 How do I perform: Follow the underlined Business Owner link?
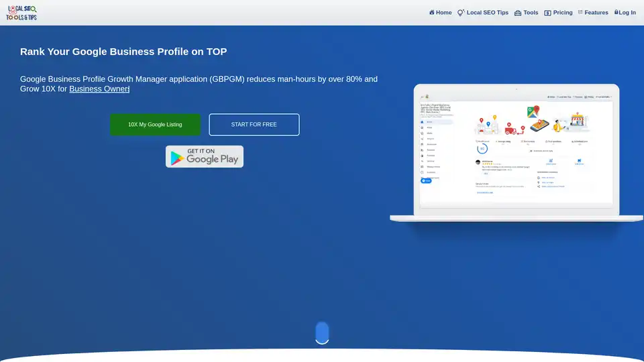tap(99, 89)
